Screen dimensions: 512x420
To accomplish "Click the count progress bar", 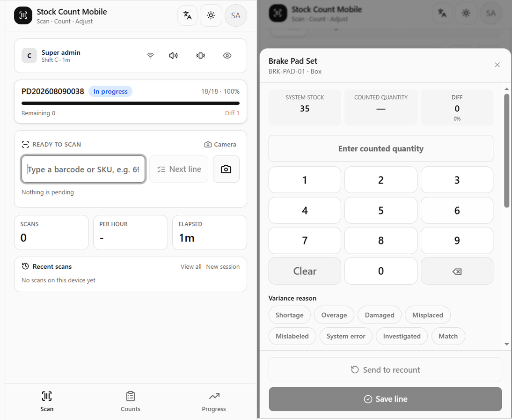I will pos(131,103).
